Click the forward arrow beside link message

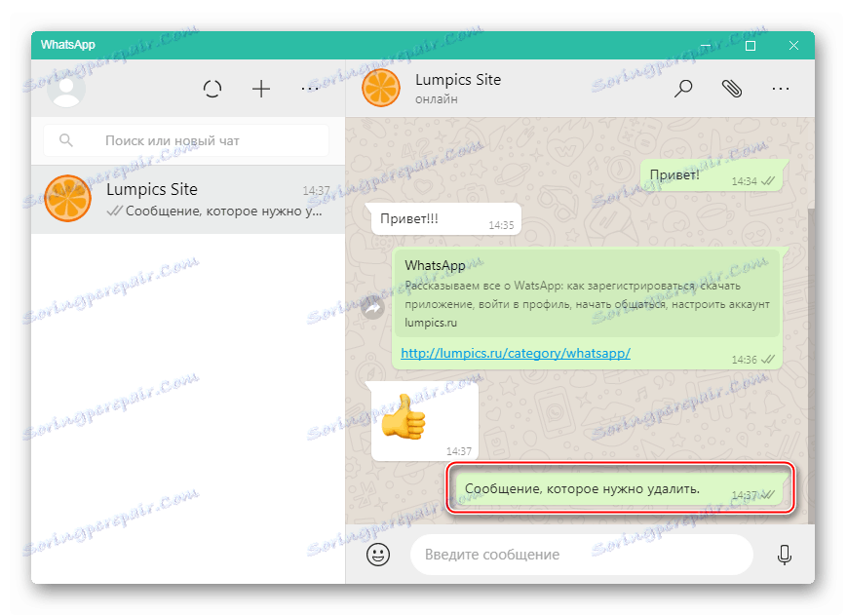pyautogui.click(x=372, y=308)
